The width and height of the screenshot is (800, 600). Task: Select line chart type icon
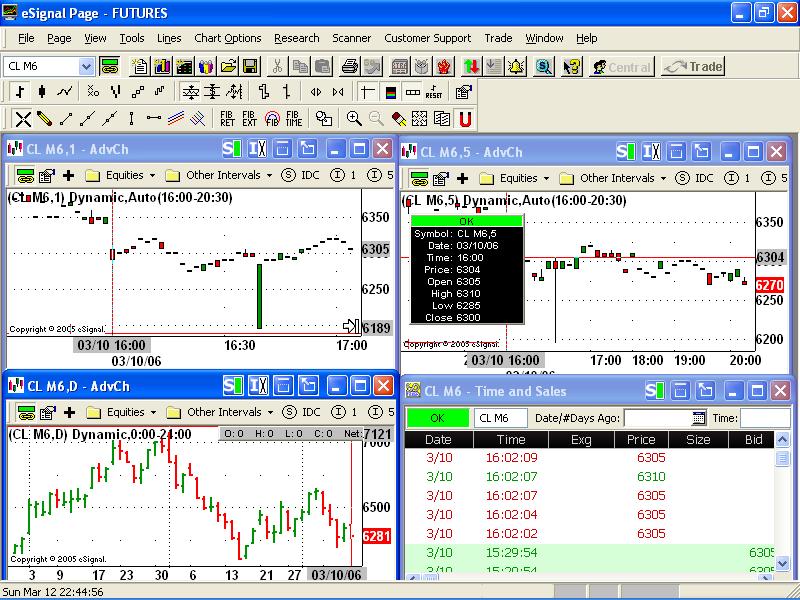pyautogui.click(x=64, y=92)
